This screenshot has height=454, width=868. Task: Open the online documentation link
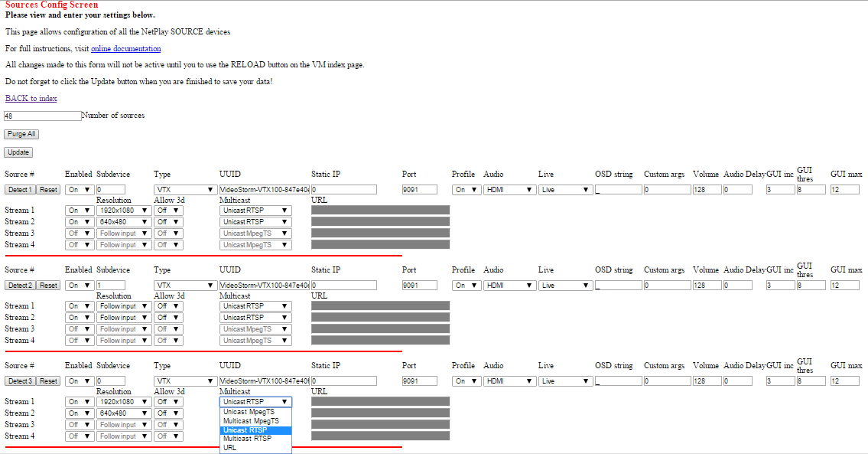point(125,49)
